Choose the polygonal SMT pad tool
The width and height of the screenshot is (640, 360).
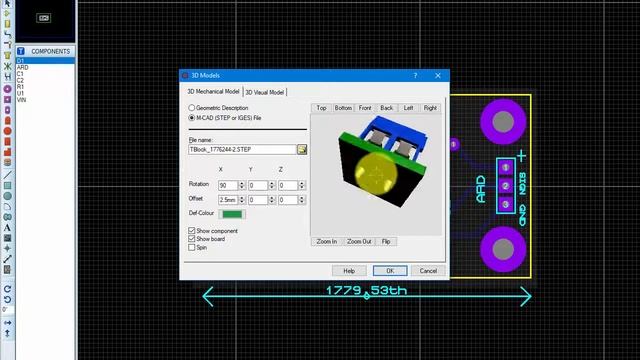(x=7, y=152)
